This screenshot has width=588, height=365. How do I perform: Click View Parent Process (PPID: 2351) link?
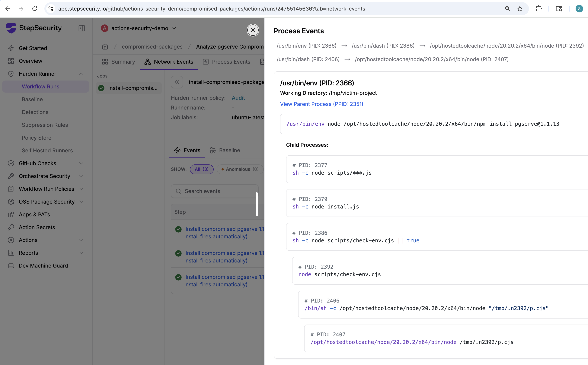click(x=321, y=104)
